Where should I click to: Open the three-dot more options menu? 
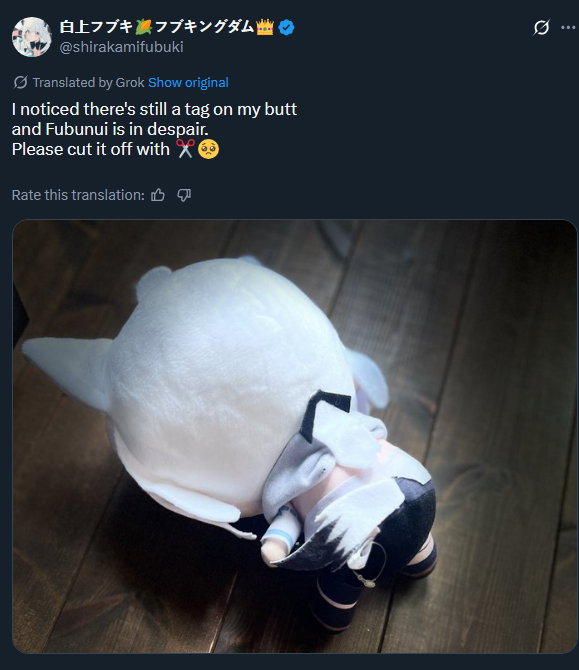tap(568, 27)
